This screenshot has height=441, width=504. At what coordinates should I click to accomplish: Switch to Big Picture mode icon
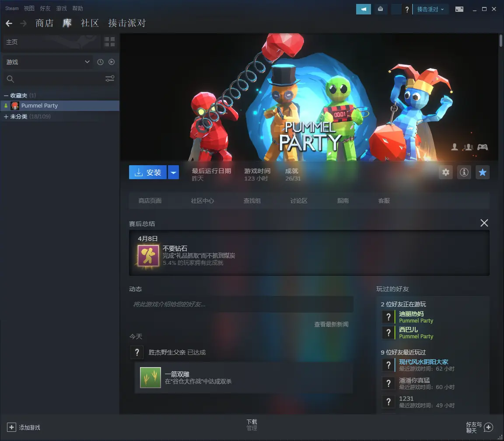459,9
